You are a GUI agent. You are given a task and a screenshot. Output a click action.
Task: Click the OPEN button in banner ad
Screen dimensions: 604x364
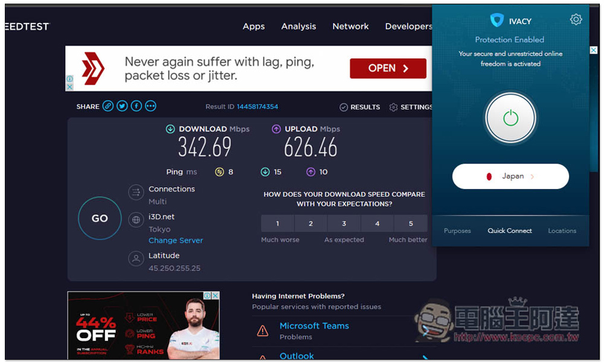[x=388, y=68]
